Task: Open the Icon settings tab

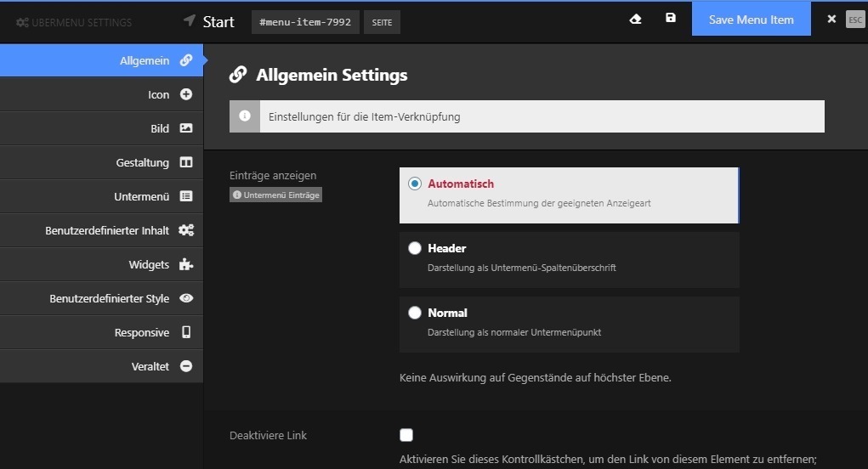Action: click(101, 94)
